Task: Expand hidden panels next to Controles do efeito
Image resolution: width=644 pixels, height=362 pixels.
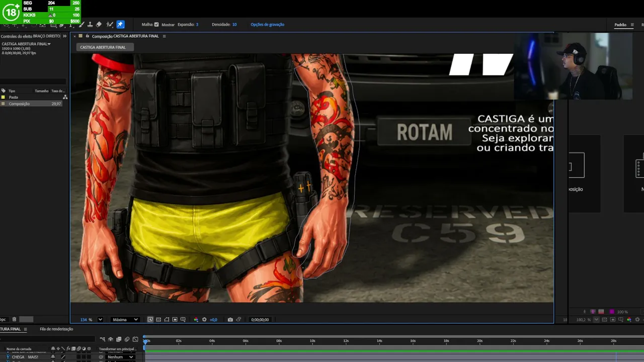Action: click(x=64, y=36)
